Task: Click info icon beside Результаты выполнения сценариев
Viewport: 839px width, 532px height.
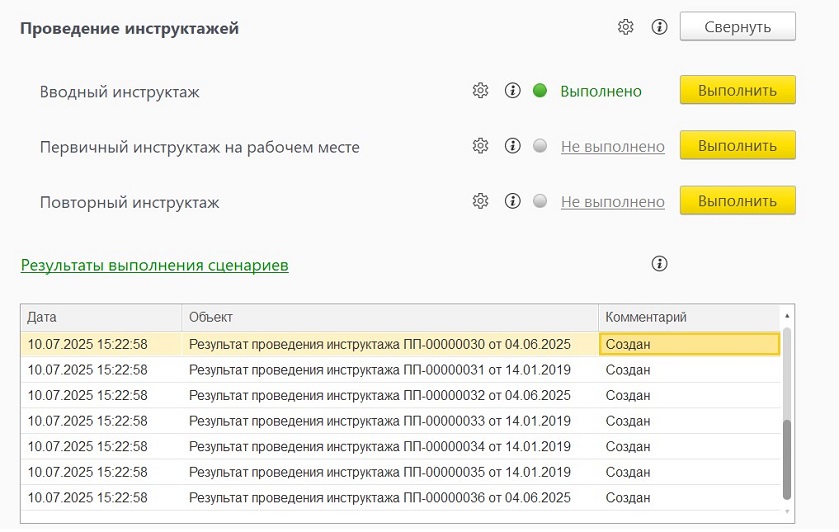Action: pyautogui.click(x=659, y=263)
